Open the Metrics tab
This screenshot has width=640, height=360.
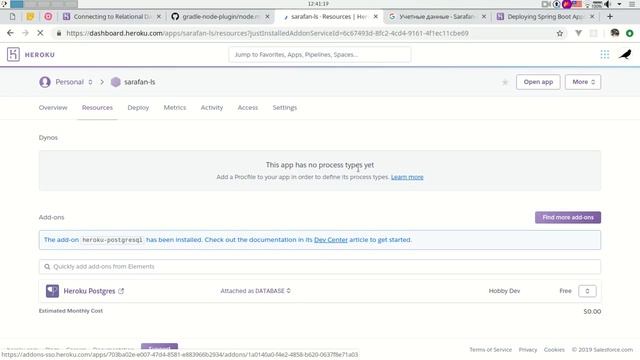pos(175,108)
